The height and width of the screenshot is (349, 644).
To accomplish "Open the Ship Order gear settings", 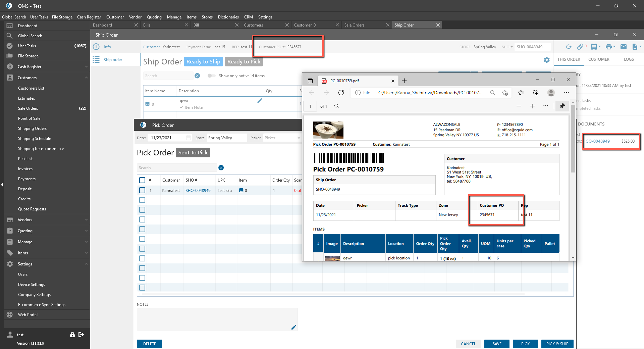I will click(547, 60).
